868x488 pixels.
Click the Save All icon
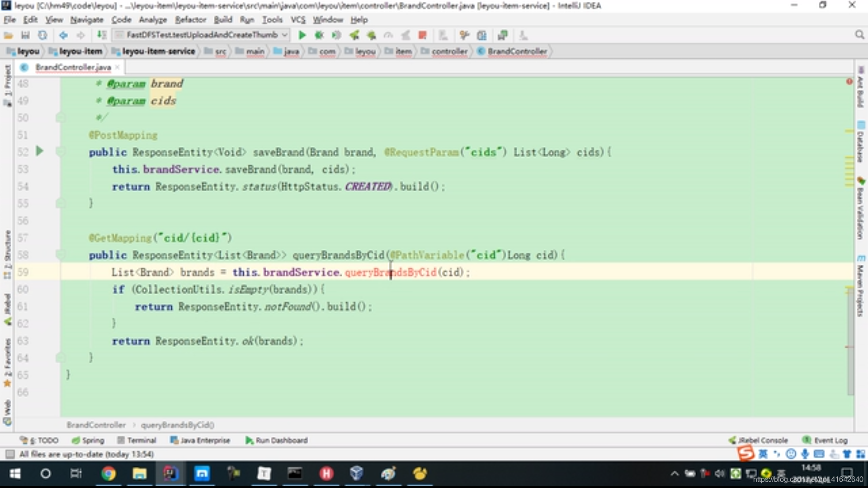pyautogui.click(x=26, y=35)
